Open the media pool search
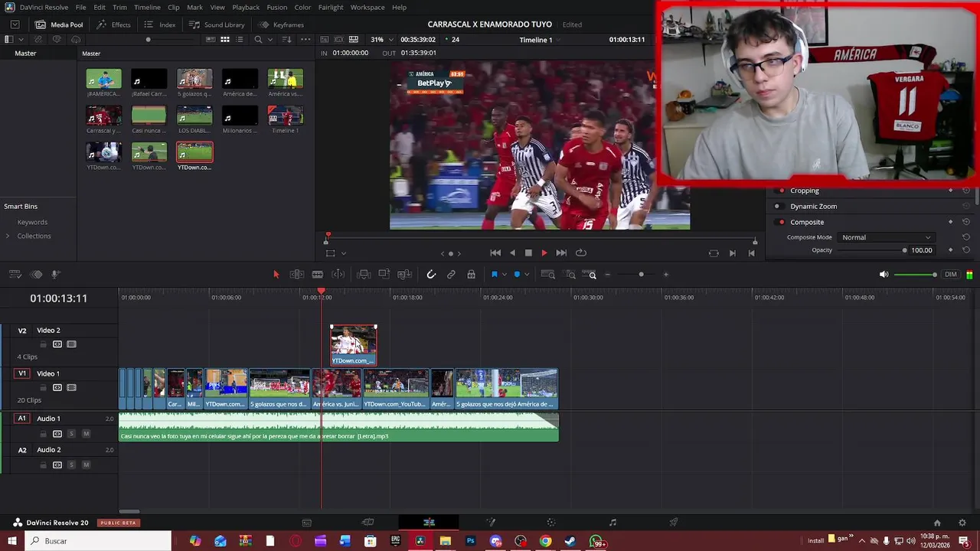Image resolution: width=980 pixels, height=551 pixels. (258, 40)
